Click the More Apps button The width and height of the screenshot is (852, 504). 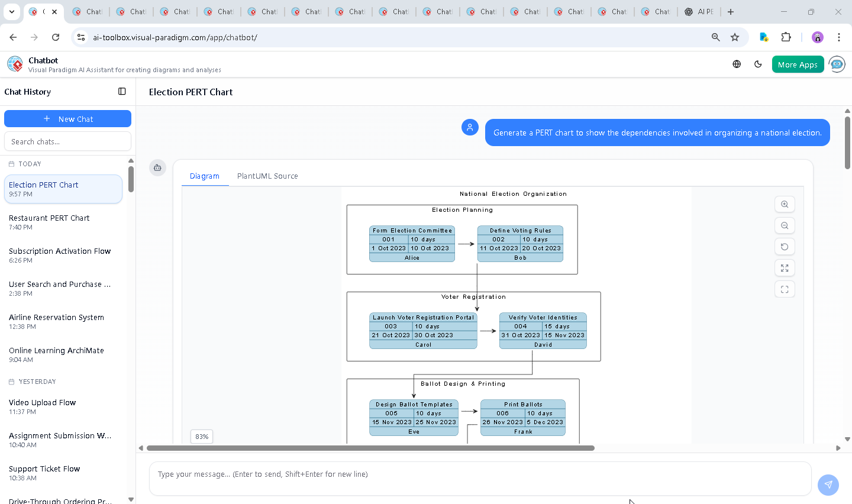[798, 64]
